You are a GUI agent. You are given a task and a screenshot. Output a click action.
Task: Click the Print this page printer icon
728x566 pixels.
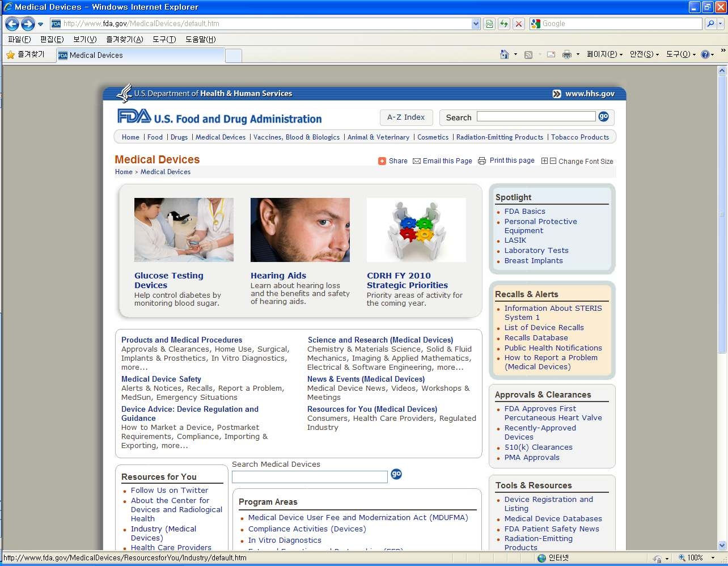(482, 160)
